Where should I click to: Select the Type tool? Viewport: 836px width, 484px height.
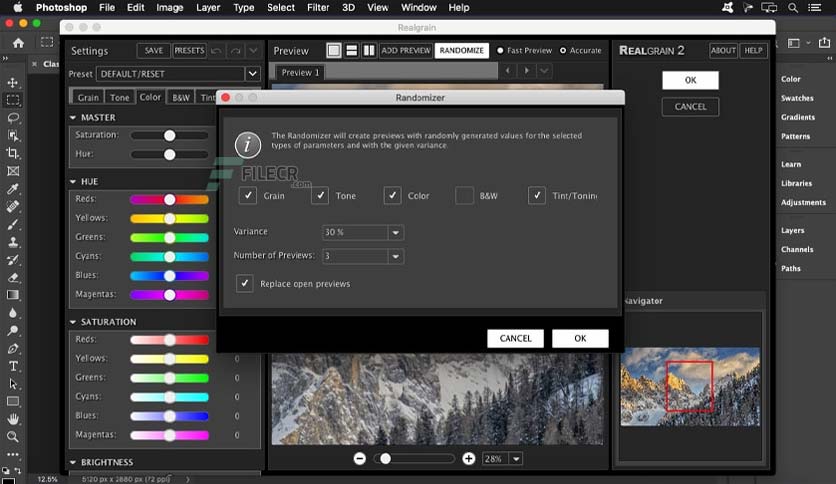point(13,366)
